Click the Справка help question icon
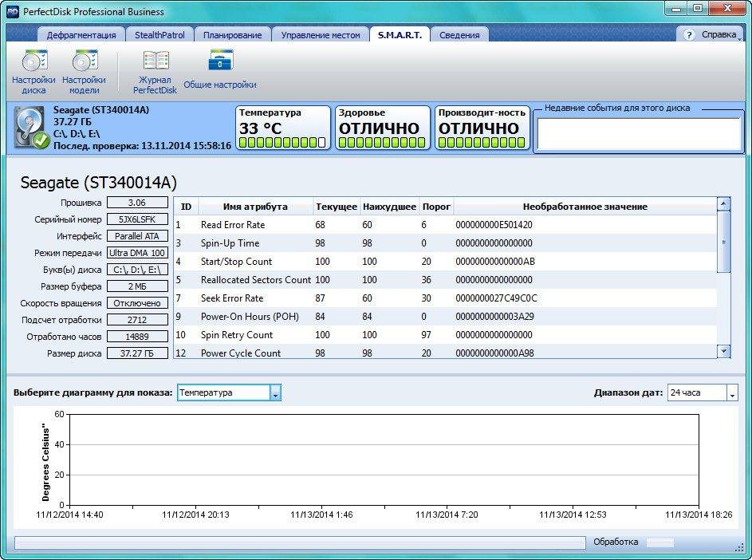Viewport: 752px width, 560px height. coord(691,35)
